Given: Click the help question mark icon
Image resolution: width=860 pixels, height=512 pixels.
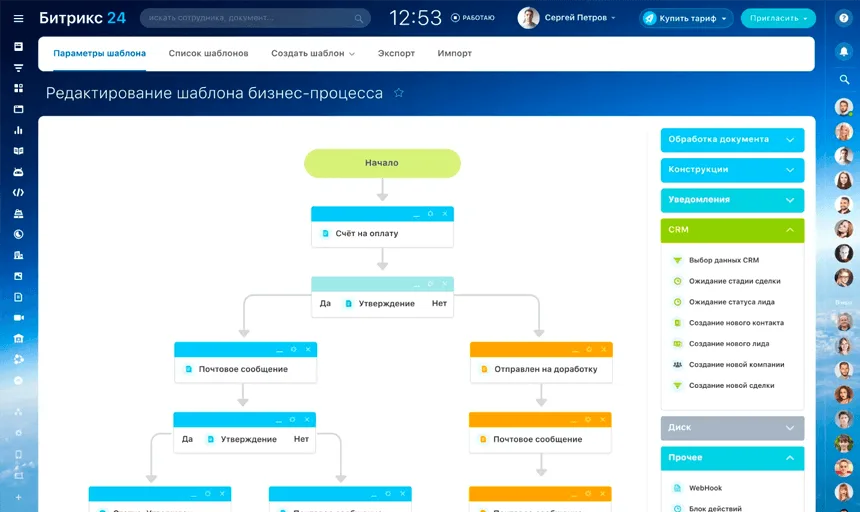Looking at the screenshot, I should point(844,18).
